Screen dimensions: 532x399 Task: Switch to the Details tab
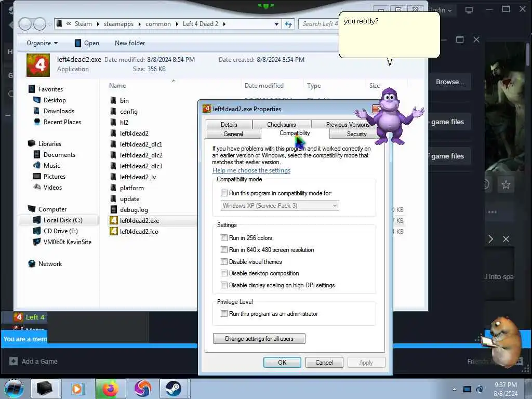tap(229, 125)
